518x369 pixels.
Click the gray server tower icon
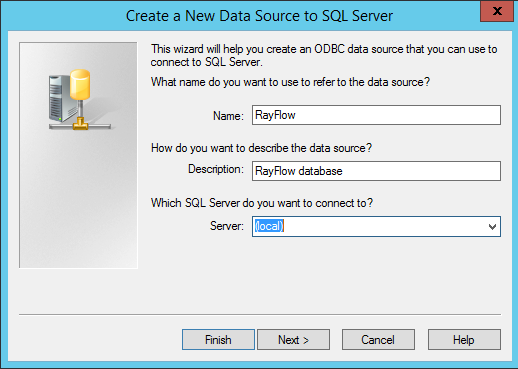pyautogui.click(x=60, y=98)
